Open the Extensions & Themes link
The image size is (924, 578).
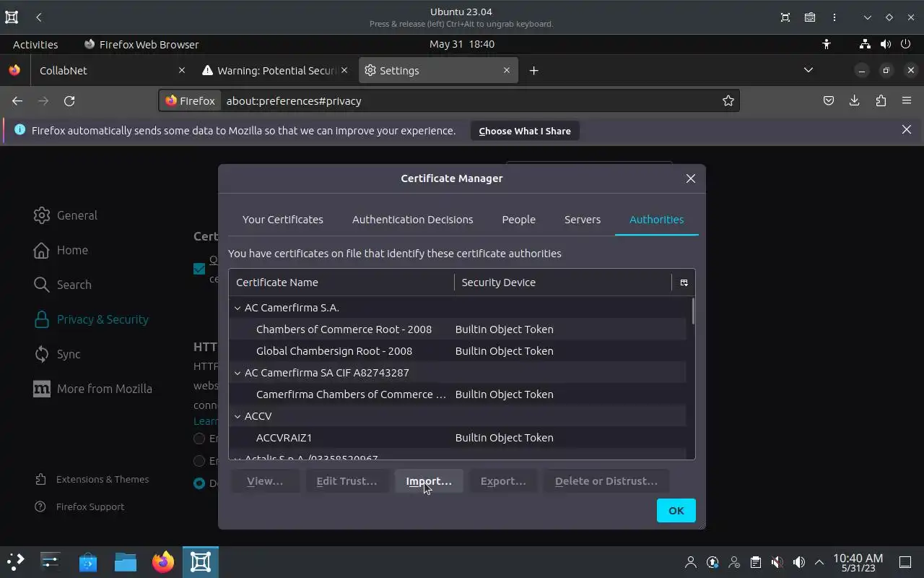[91, 480]
